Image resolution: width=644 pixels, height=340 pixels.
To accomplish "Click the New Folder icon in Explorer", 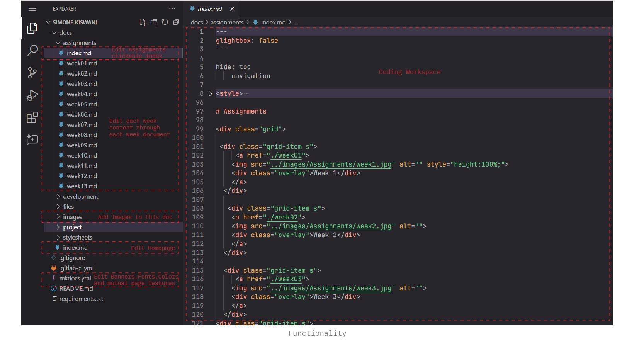I will point(154,22).
